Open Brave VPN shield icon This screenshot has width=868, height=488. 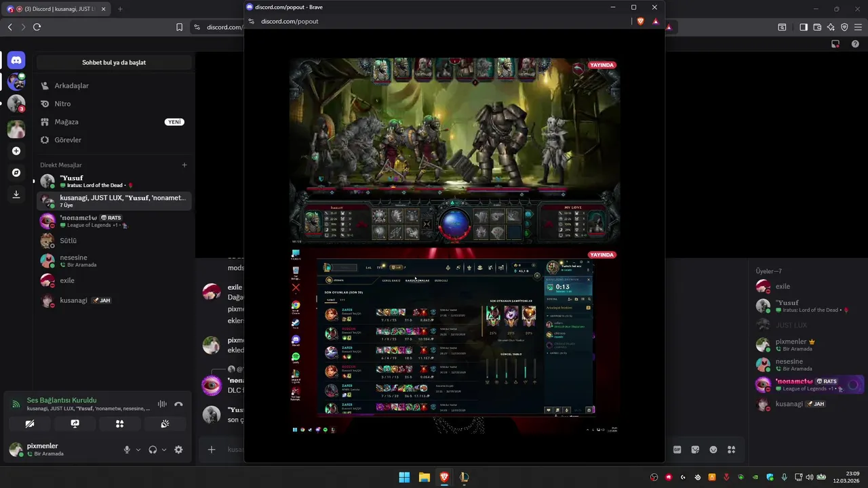(x=844, y=27)
